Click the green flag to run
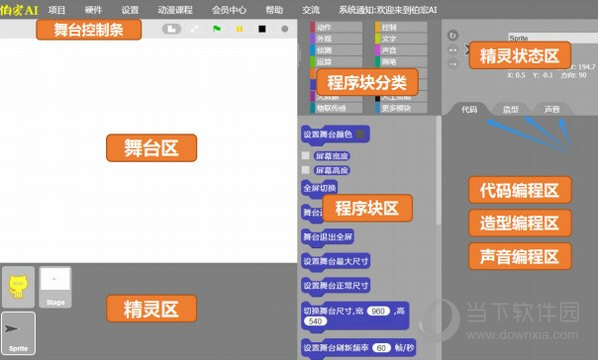598x360 pixels. [217, 29]
